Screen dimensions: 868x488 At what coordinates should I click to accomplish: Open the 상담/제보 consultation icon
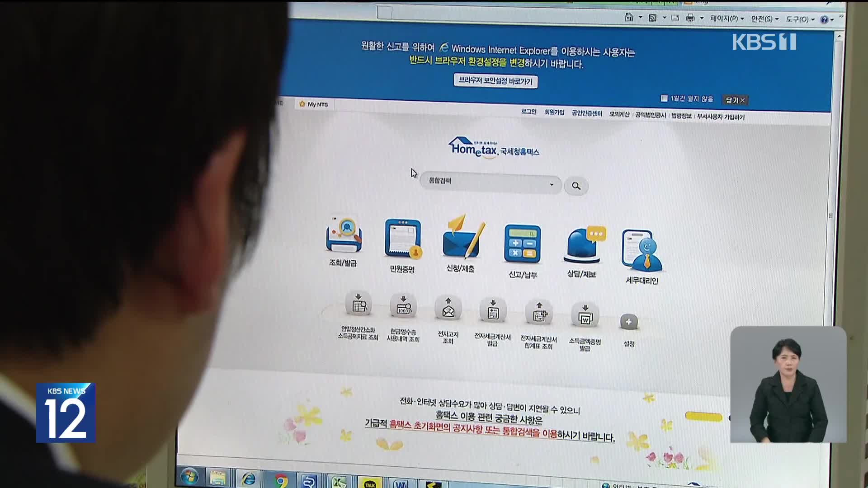click(x=584, y=245)
